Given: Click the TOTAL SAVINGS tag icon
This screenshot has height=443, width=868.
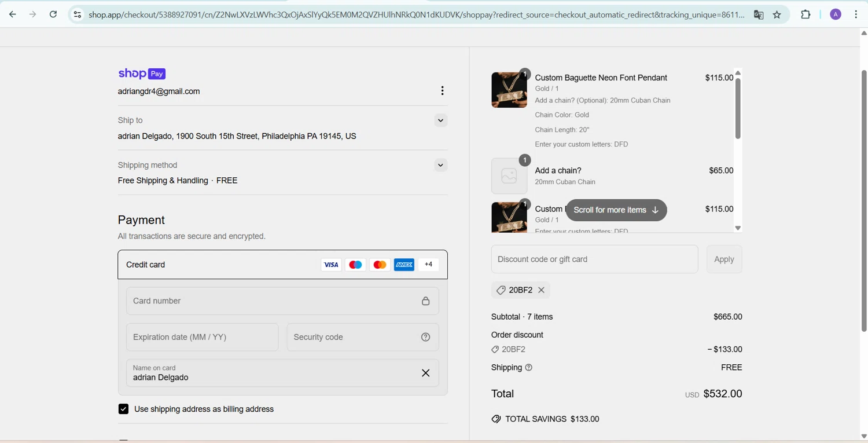Looking at the screenshot, I should (496, 419).
